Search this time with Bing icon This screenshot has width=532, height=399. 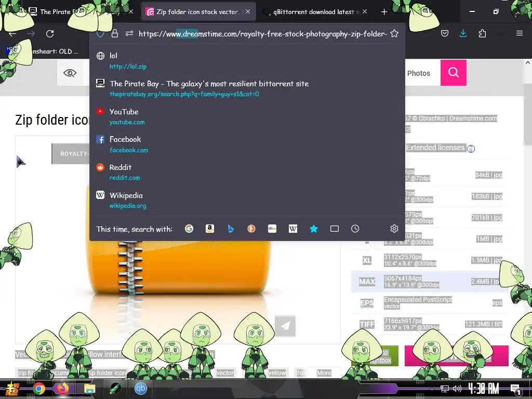click(231, 229)
